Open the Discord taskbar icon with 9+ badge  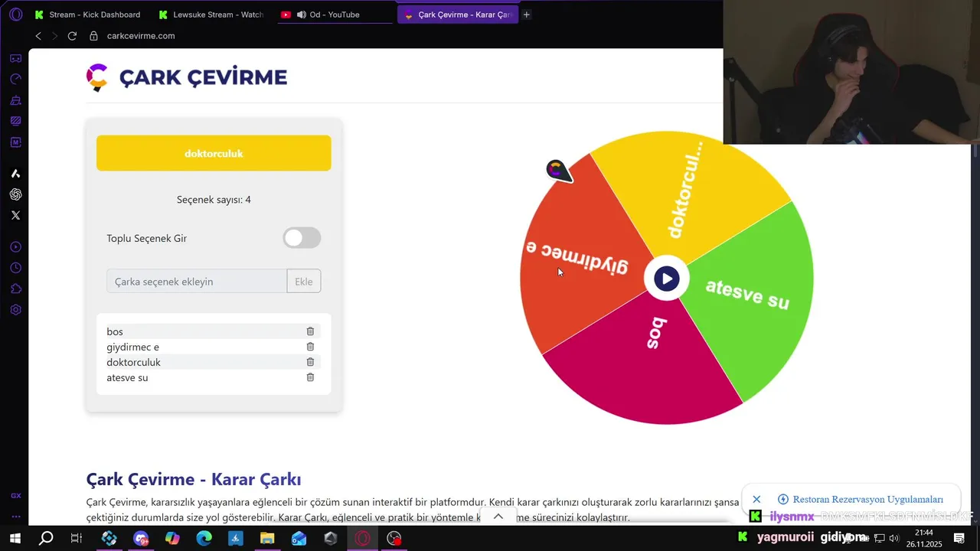(x=141, y=538)
